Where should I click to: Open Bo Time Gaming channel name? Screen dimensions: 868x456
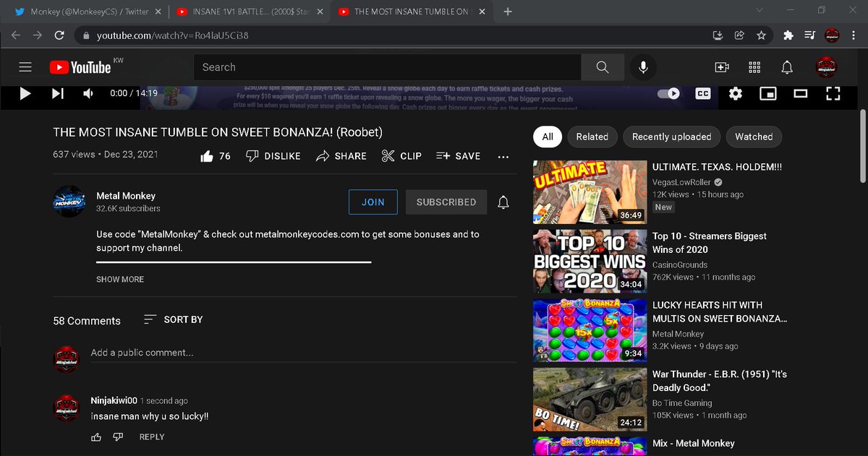tap(682, 403)
